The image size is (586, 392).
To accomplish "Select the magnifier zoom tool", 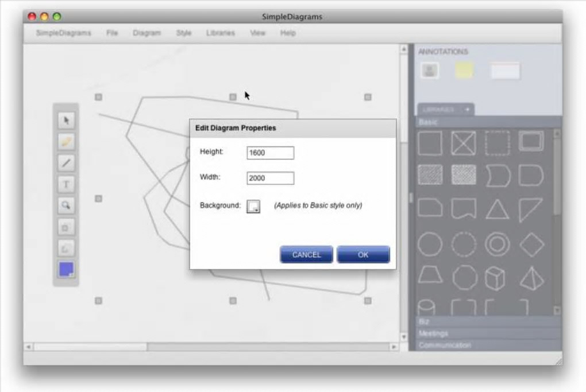I will pos(66,205).
